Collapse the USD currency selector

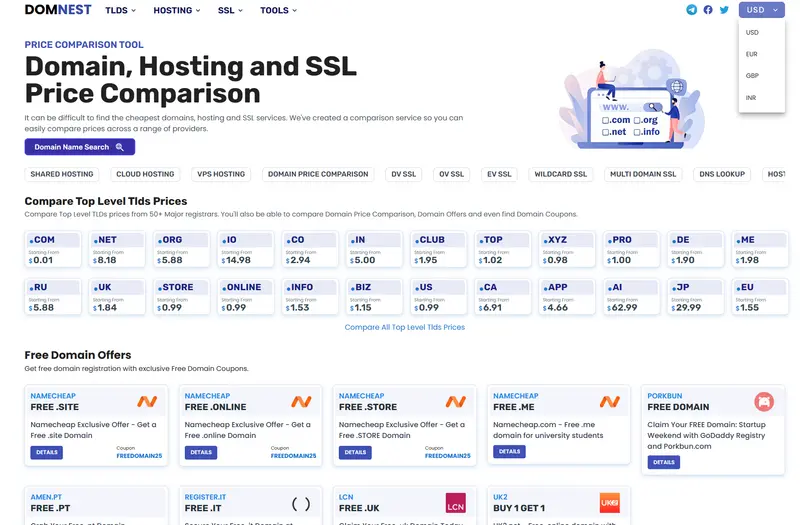click(762, 10)
